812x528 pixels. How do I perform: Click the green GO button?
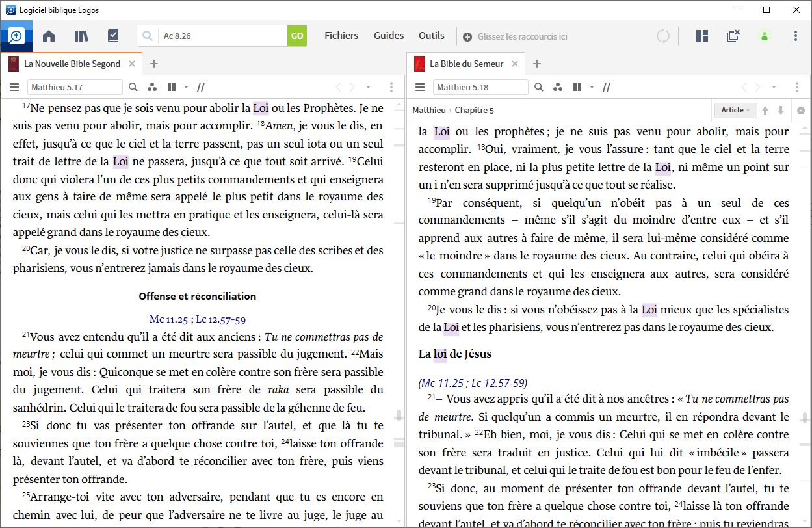coord(297,36)
